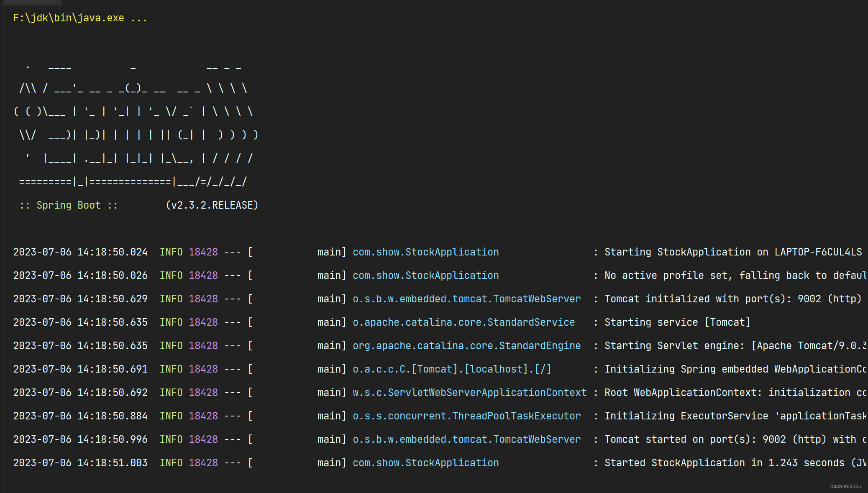This screenshot has width=868, height=493.
Task: Click the o.s.b.w.embedded.tomcat.TomcatWebServer link
Action: point(466,299)
